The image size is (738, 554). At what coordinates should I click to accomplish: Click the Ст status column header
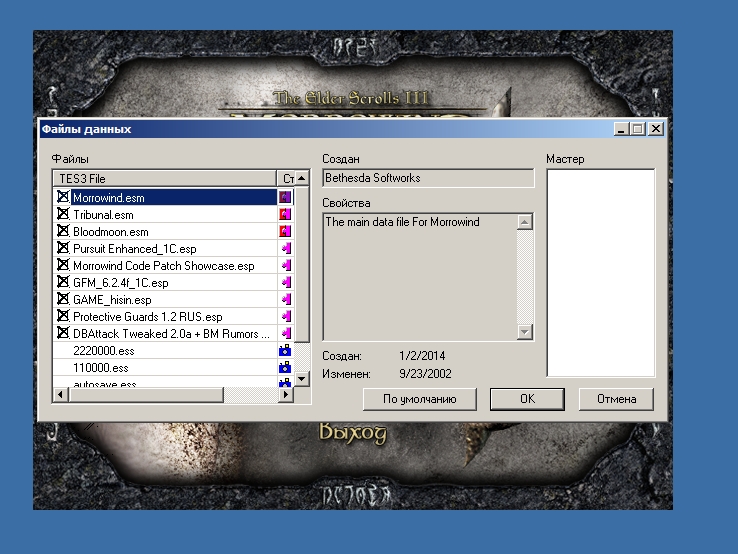[x=286, y=179]
